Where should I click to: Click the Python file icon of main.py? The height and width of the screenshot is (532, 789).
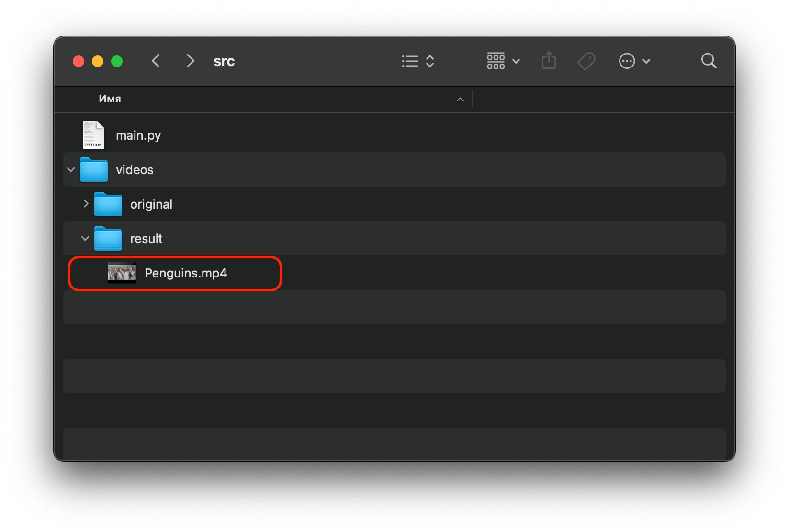(93, 135)
